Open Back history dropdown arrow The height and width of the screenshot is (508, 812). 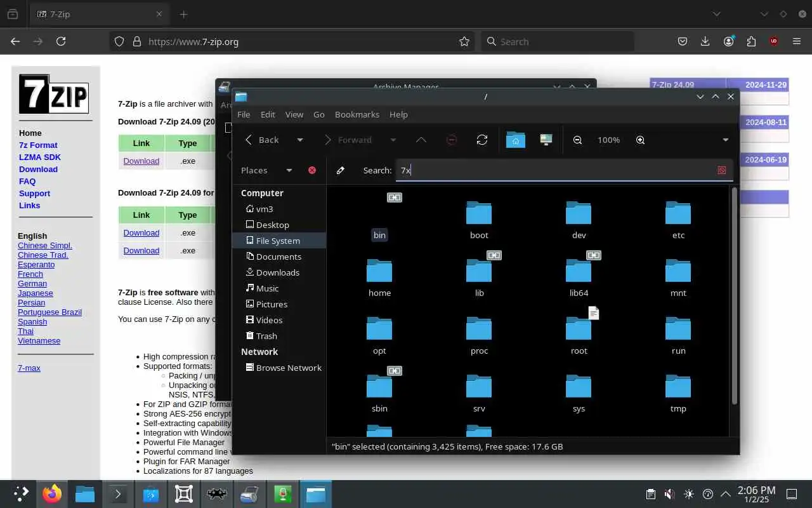(x=300, y=140)
